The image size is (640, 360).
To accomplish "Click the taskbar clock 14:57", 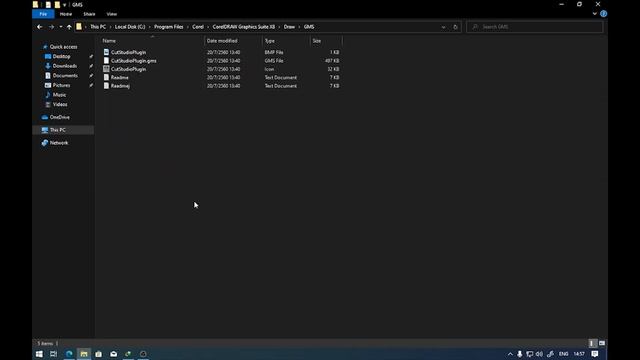I will (579, 354).
